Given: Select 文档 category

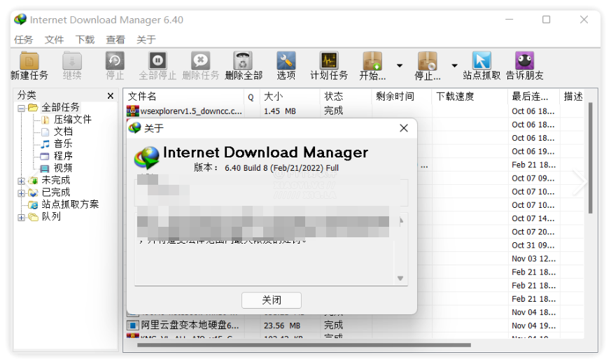Looking at the screenshot, I should pyautogui.click(x=63, y=132).
